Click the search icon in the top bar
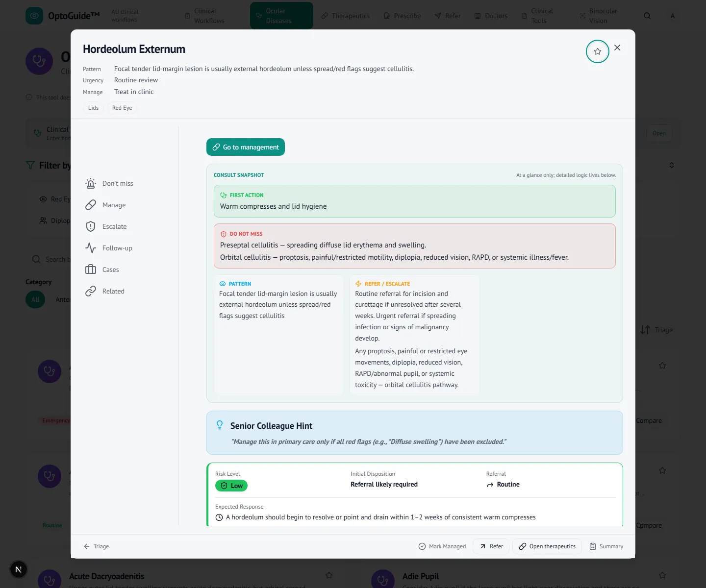Image resolution: width=706 pixels, height=588 pixels. click(647, 16)
